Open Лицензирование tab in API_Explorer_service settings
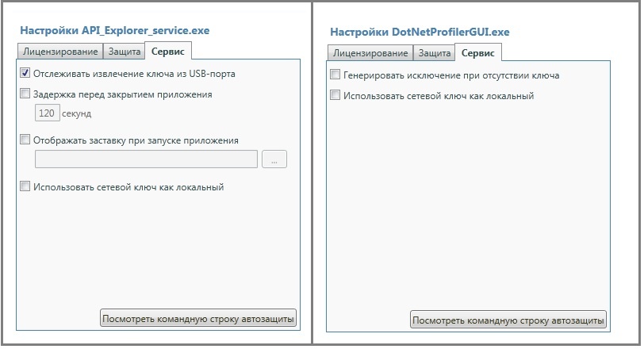The width and height of the screenshot is (644, 349). click(x=61, y=52)
